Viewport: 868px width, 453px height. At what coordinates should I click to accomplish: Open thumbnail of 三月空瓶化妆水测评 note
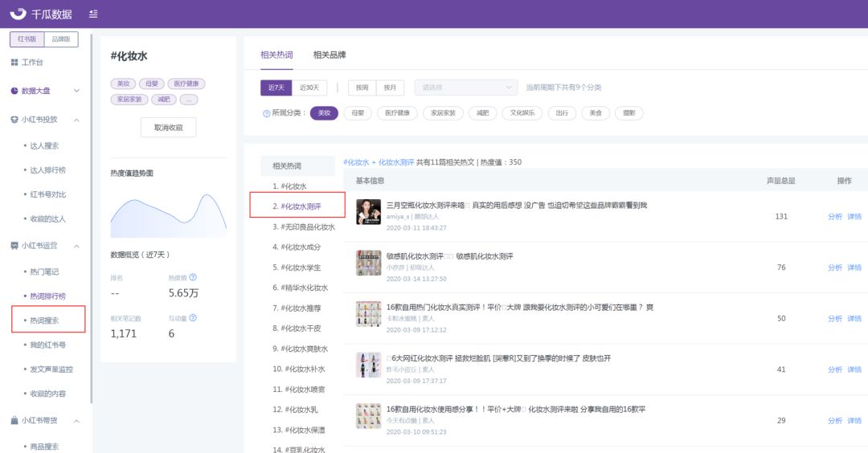click(369, 212)
